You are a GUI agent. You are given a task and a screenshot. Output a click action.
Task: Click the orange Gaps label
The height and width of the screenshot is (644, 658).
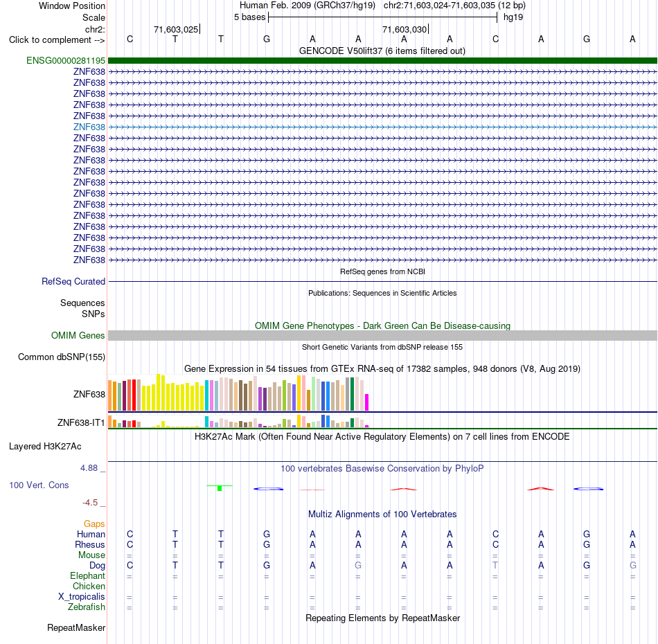coord(94,524)
